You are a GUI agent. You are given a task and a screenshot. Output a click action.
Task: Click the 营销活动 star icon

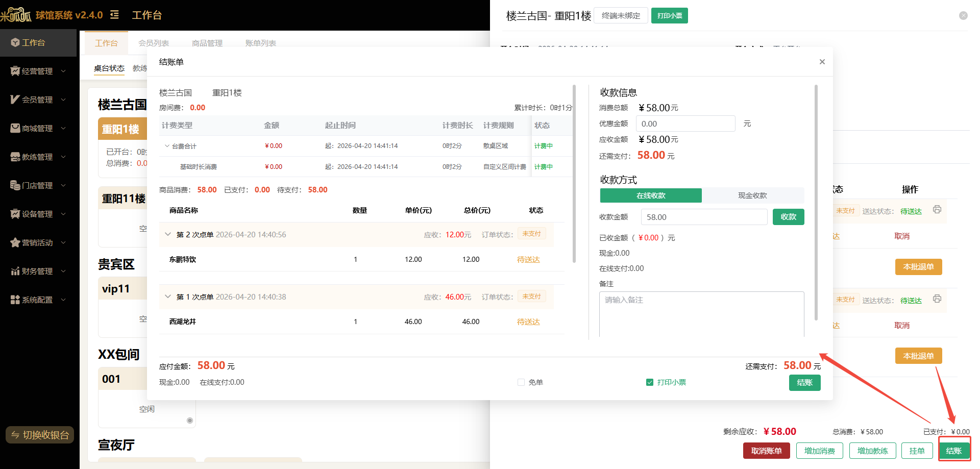click(15, 243)
